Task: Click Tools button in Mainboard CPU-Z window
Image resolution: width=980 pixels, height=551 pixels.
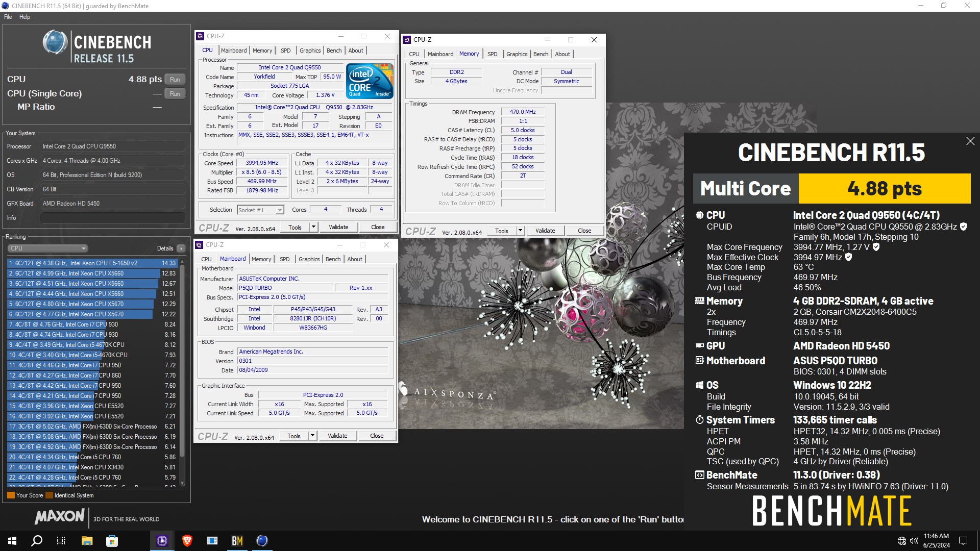Action: (294, 436)
